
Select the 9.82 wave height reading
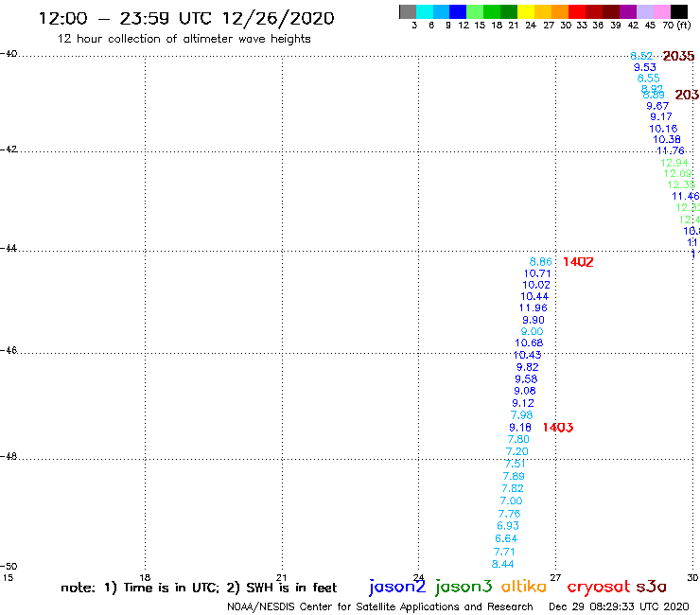[528, 367]
